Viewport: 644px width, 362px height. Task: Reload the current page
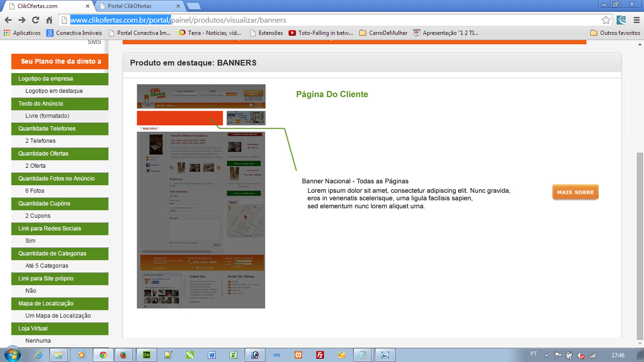35,20
